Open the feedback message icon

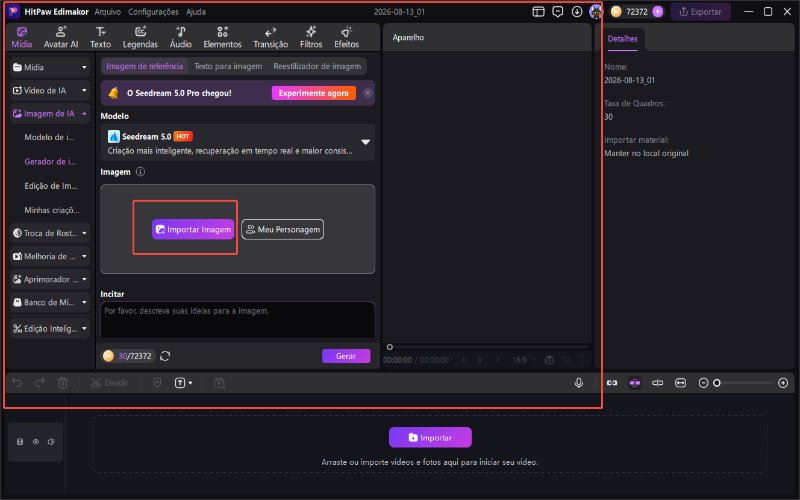coord(558,12)
